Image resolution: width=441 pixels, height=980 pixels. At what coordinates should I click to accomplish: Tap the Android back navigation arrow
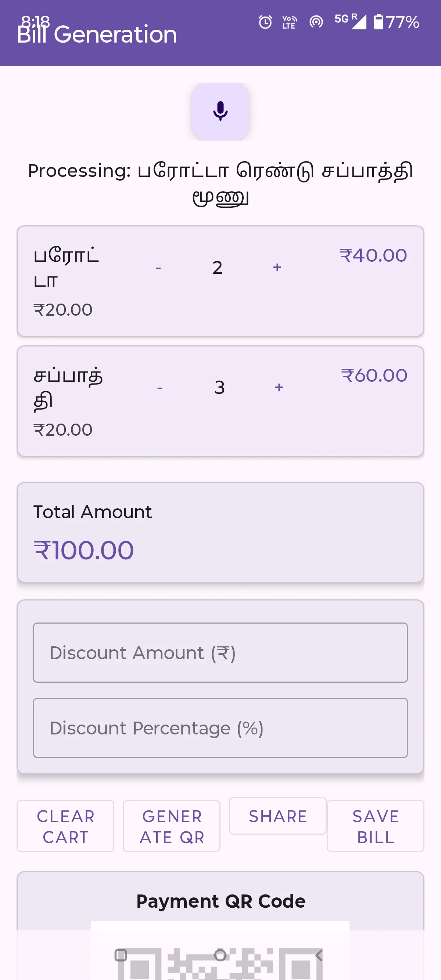[x=319, y=955]
